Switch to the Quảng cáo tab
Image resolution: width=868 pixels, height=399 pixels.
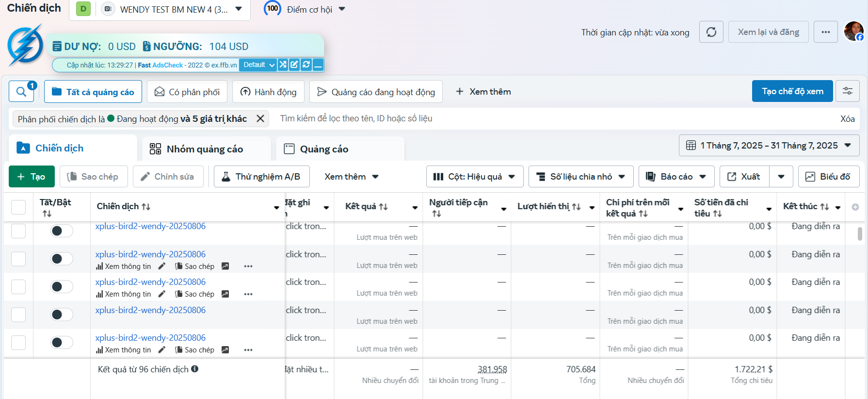(x=340, y=149)
